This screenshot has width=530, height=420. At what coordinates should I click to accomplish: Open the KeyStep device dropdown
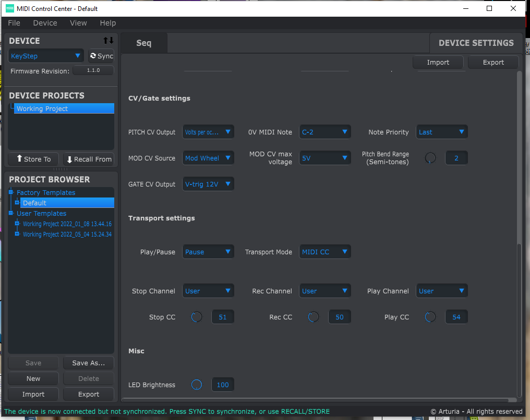click(45, 56)
